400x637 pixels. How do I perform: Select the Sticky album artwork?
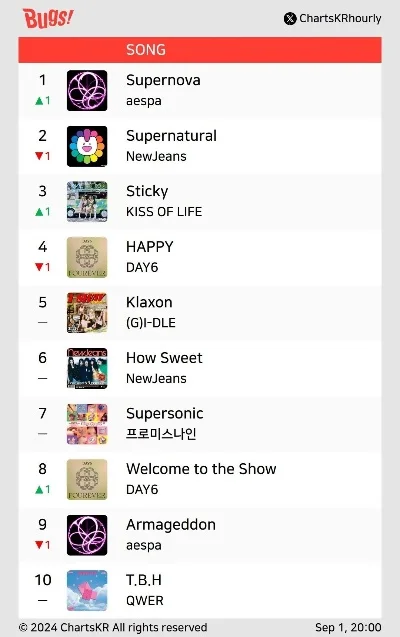click(87, 202)
